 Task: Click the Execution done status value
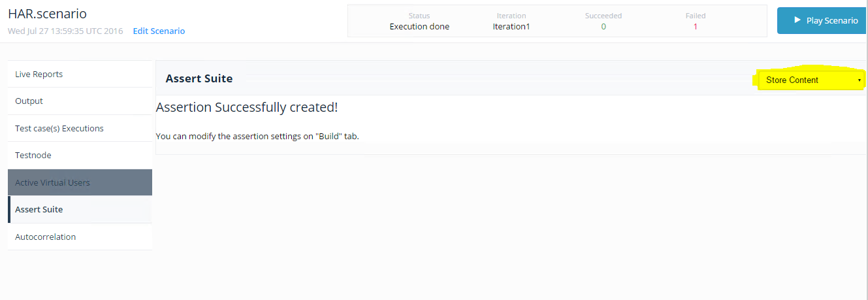[419, 27]
